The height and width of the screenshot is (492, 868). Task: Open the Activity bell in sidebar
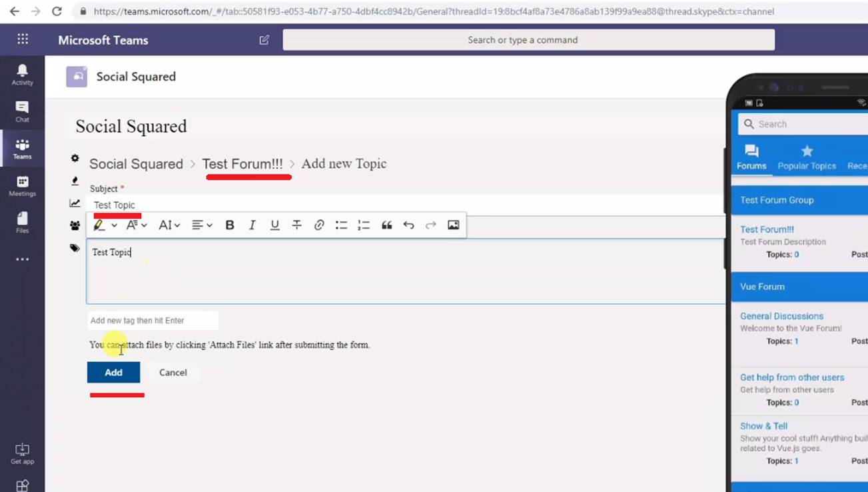(22, 74)
